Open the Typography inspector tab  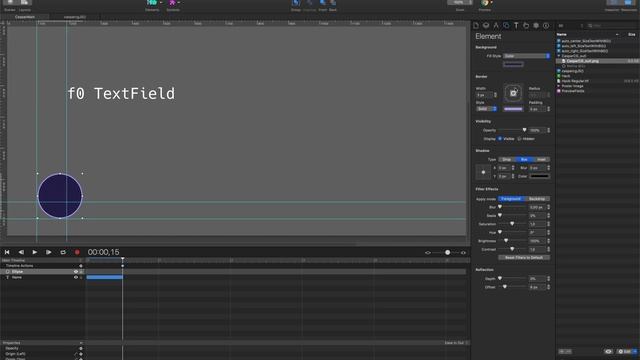(516, 26)
